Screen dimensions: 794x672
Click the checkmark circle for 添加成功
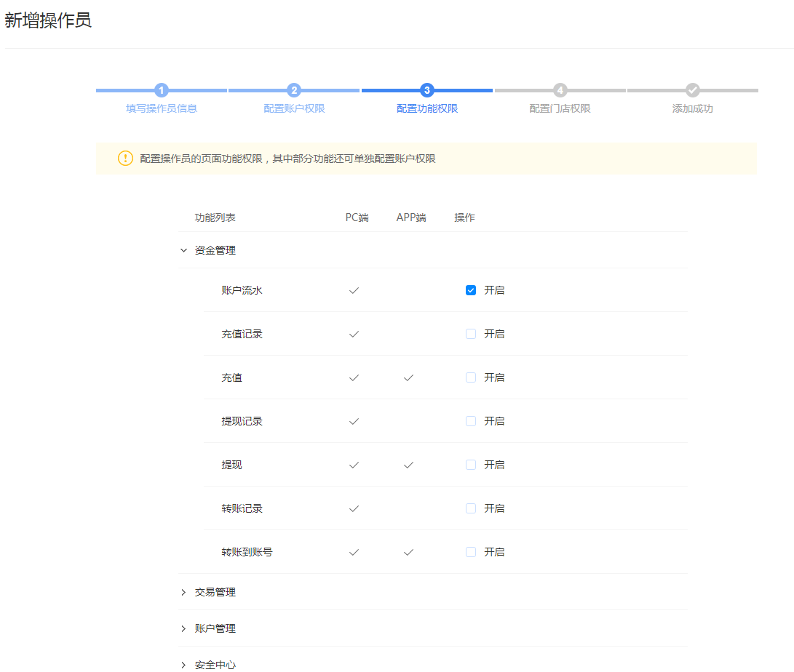coord(692,90)
